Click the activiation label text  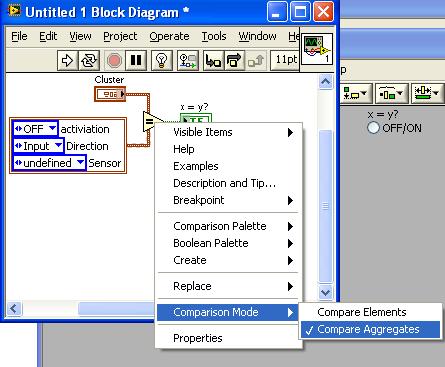click(85, 129)
